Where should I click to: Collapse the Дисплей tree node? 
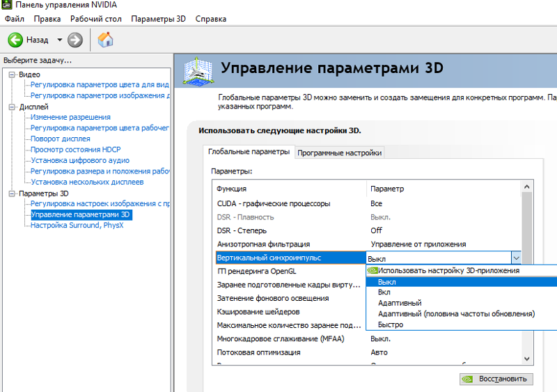coord(12,107)
